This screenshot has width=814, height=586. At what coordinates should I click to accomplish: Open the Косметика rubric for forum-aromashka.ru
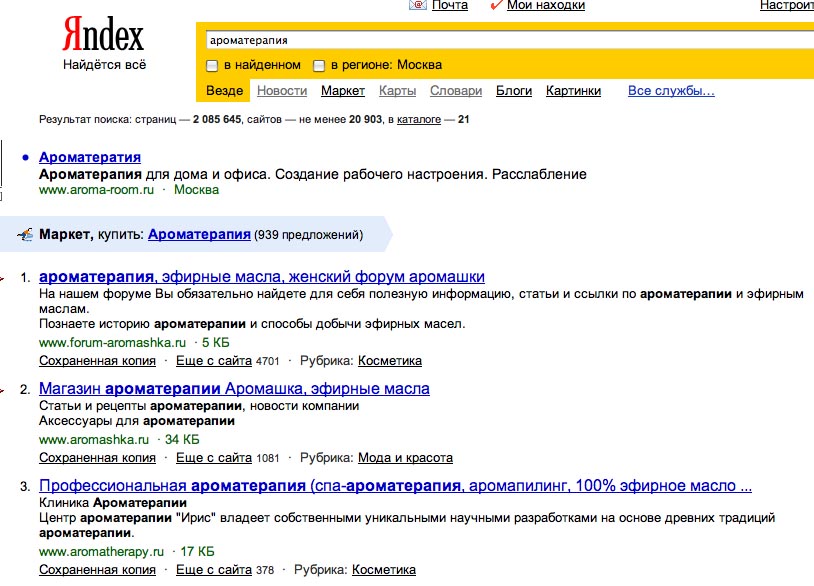coord(390,361)
